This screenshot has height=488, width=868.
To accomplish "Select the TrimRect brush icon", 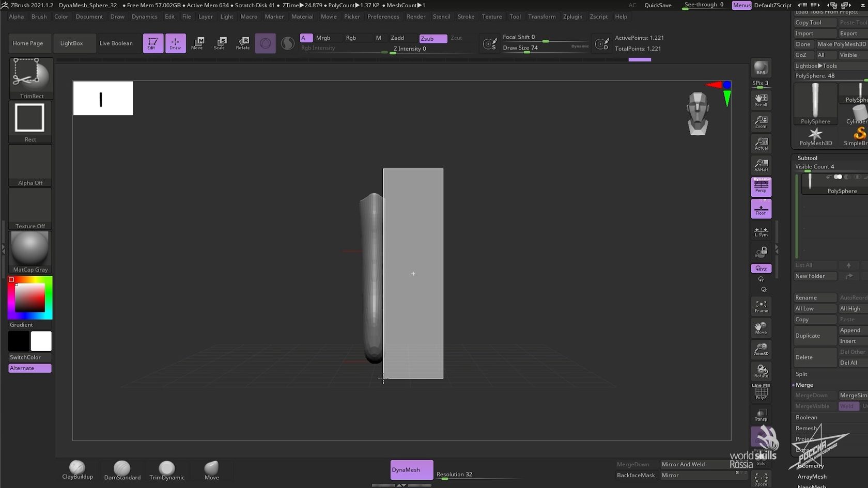I will pos(30,78).
